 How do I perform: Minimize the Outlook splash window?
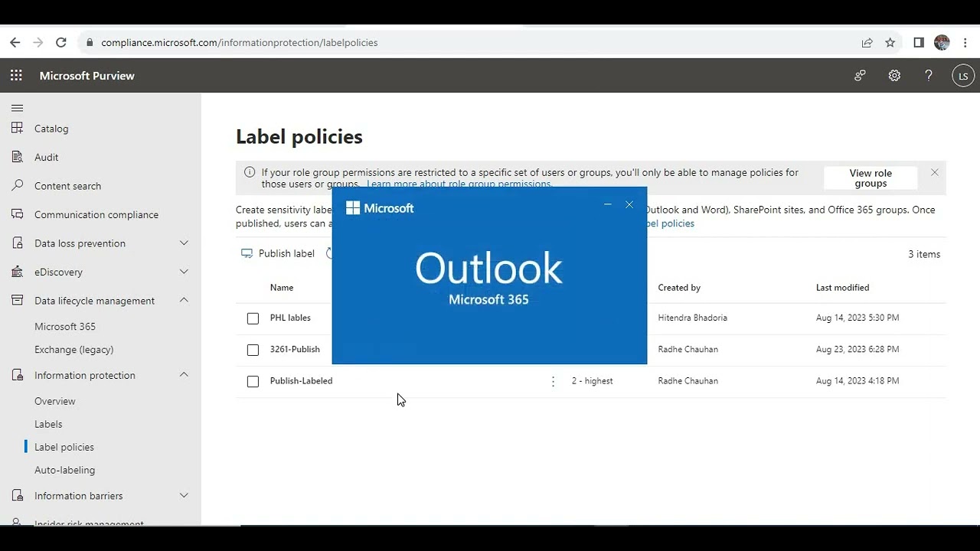click(x=608, y=204)
